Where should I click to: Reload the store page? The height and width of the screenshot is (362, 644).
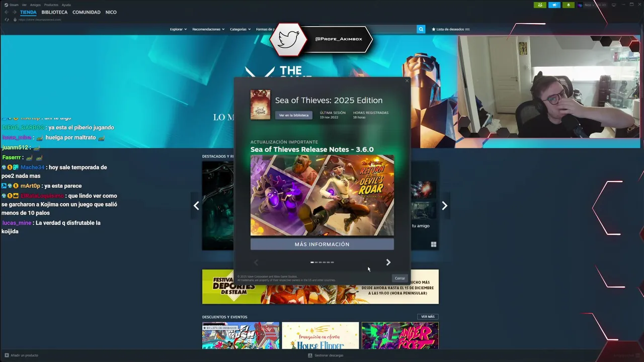click(x=7, y=20)
